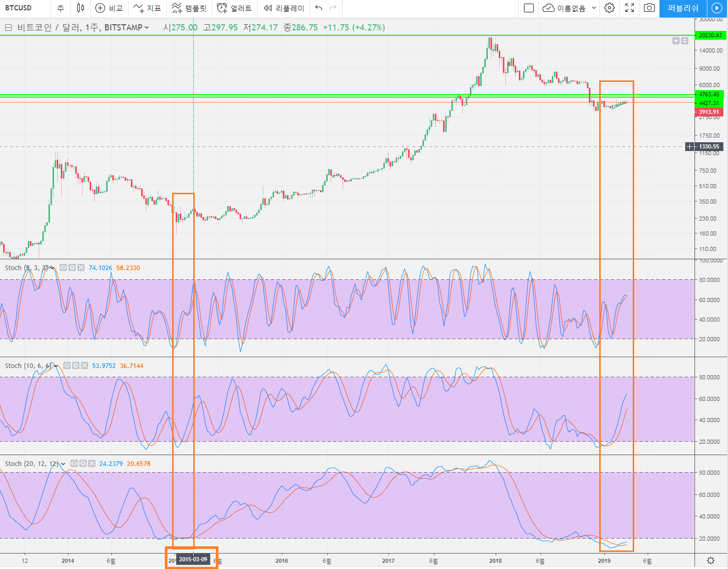Click the undo arrow in toolbar
This screenshot has width=728, height=569.
(x=319, y=8)
